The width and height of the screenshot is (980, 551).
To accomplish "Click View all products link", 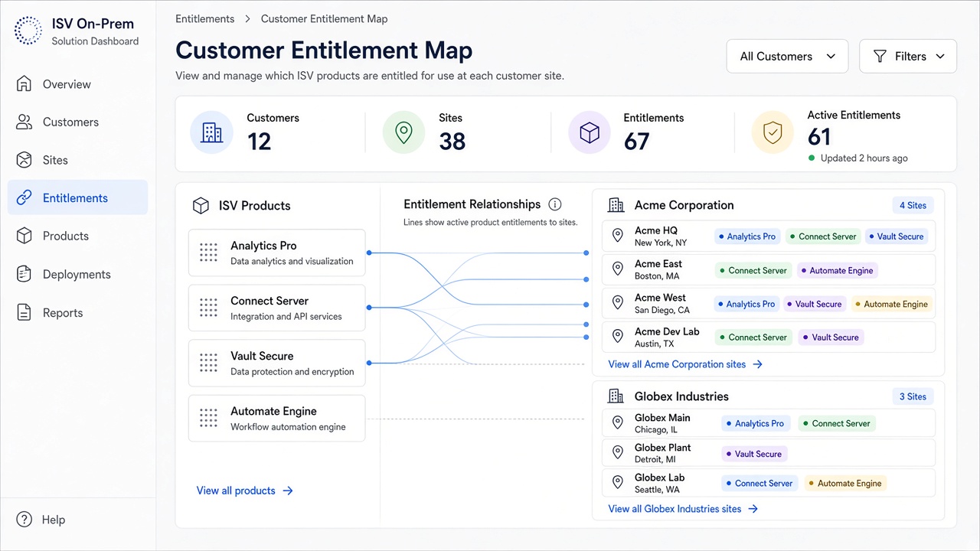I will 245,491.
